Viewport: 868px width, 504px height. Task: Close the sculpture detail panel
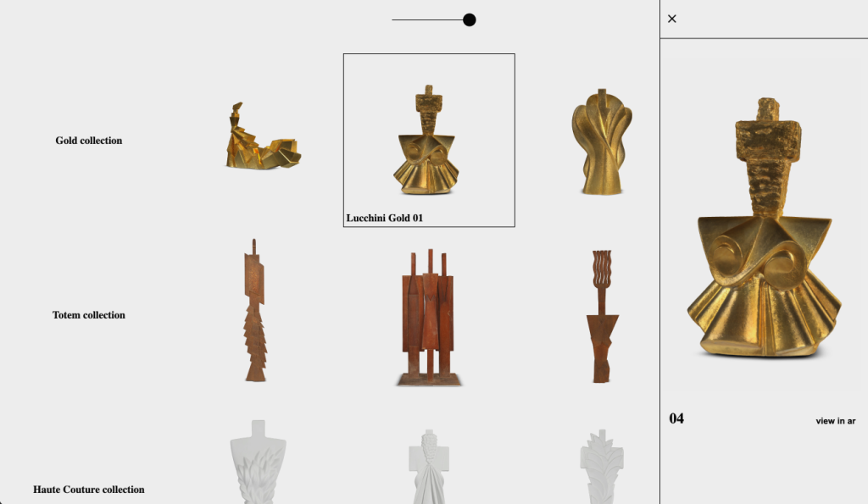[672, 19]
